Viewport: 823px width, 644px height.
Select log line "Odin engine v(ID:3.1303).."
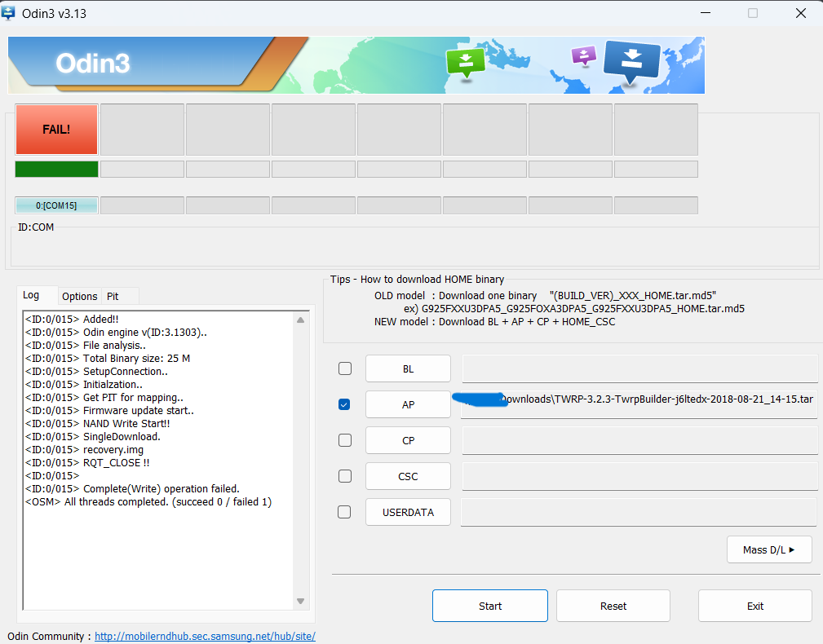click(116, 333)
